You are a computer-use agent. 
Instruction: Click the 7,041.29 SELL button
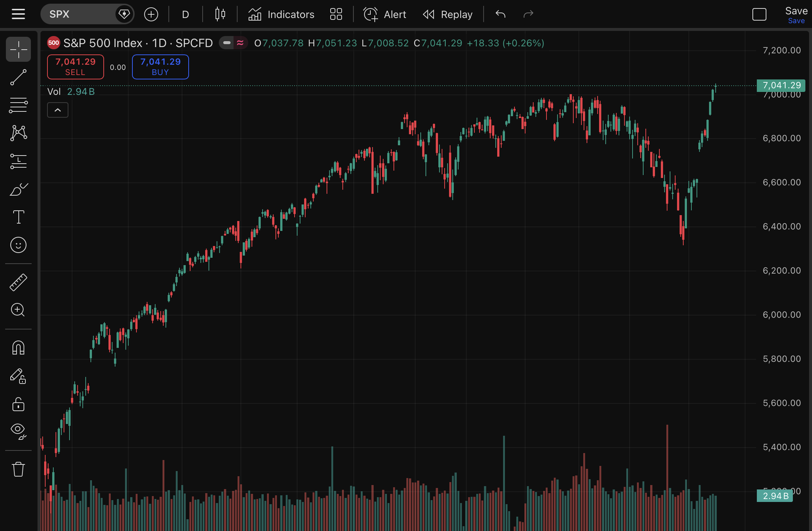click(x=75, y=67)
